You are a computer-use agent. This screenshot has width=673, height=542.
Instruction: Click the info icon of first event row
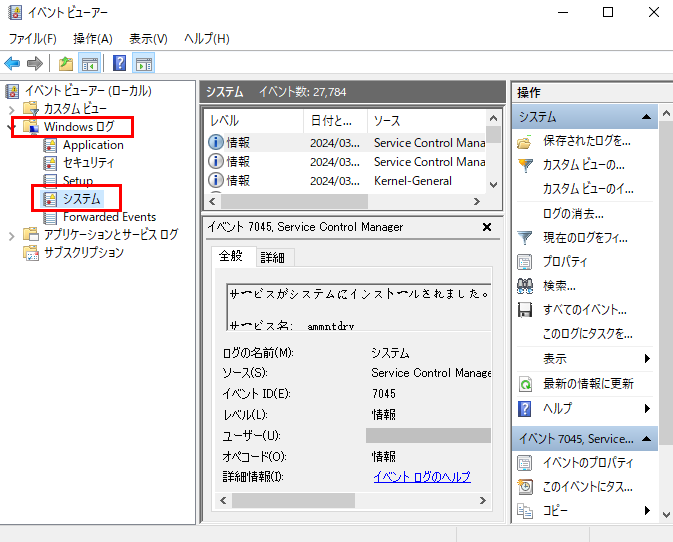(x=215, y=142)
